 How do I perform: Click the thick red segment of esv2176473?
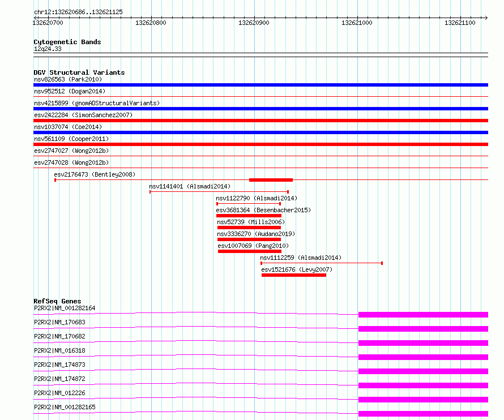271,180
